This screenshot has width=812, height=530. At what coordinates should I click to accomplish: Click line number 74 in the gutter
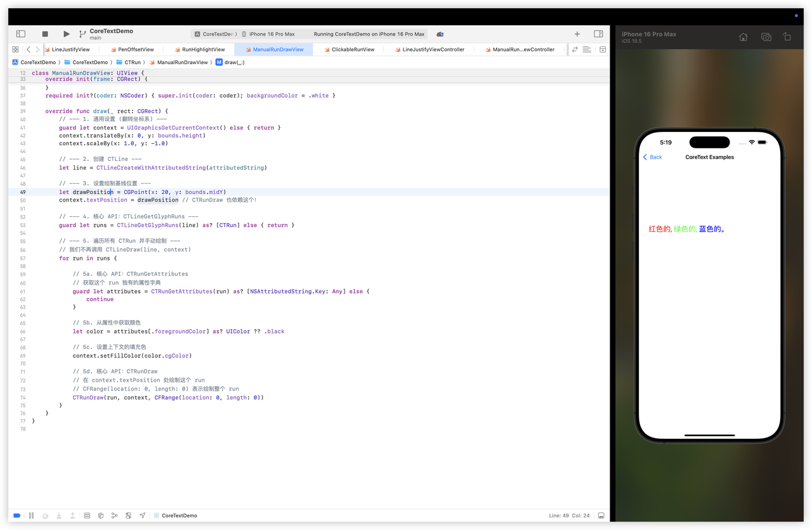(x=23, y=397)
